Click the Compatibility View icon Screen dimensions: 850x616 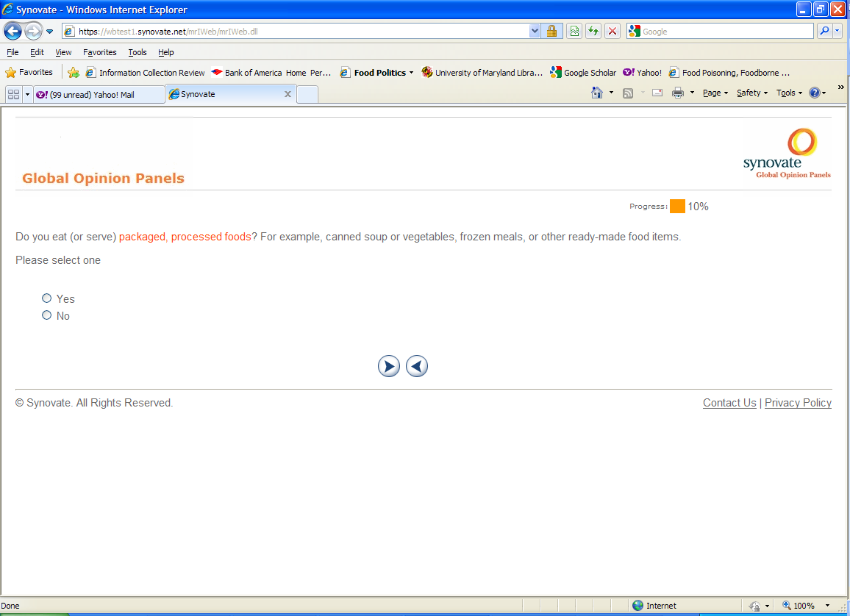574,32
